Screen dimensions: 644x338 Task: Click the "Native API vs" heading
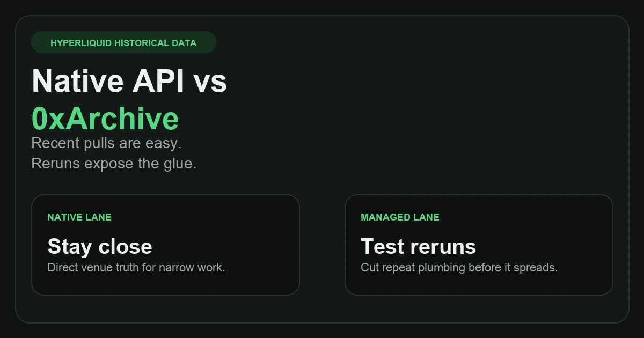coord(129,82)
